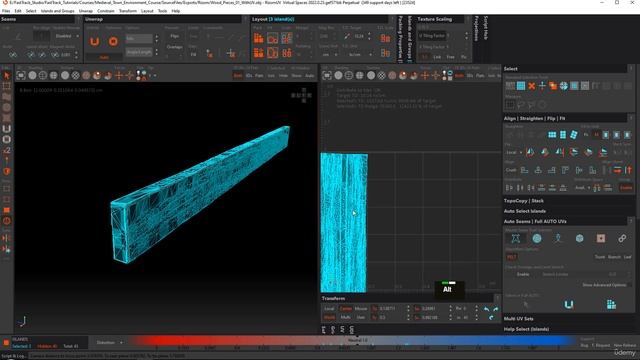Click the orange X deselect icon in Select panel
The image size is (640, 360).
(531, 86)
